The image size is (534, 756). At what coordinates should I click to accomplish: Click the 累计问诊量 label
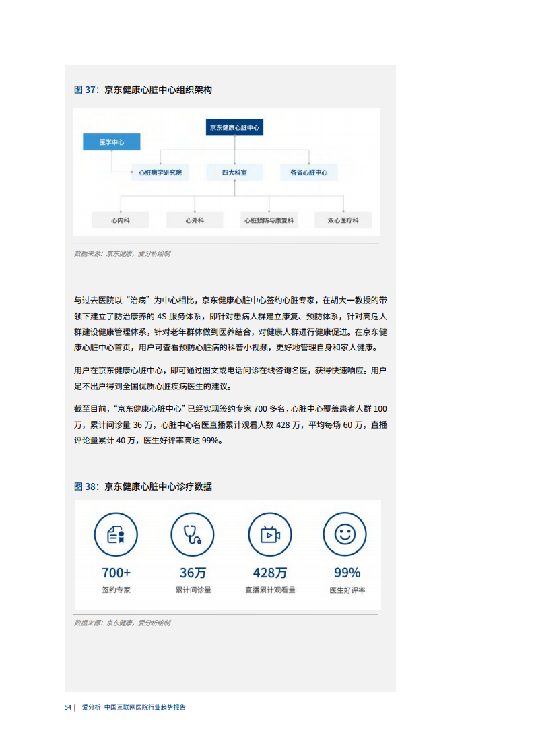click(193, 590)
